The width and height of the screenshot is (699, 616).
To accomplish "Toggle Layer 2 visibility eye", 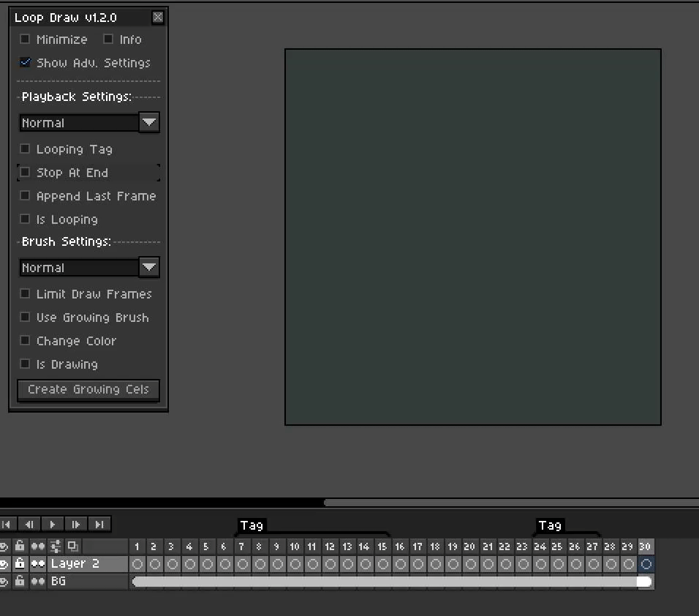I will point(4,564).
